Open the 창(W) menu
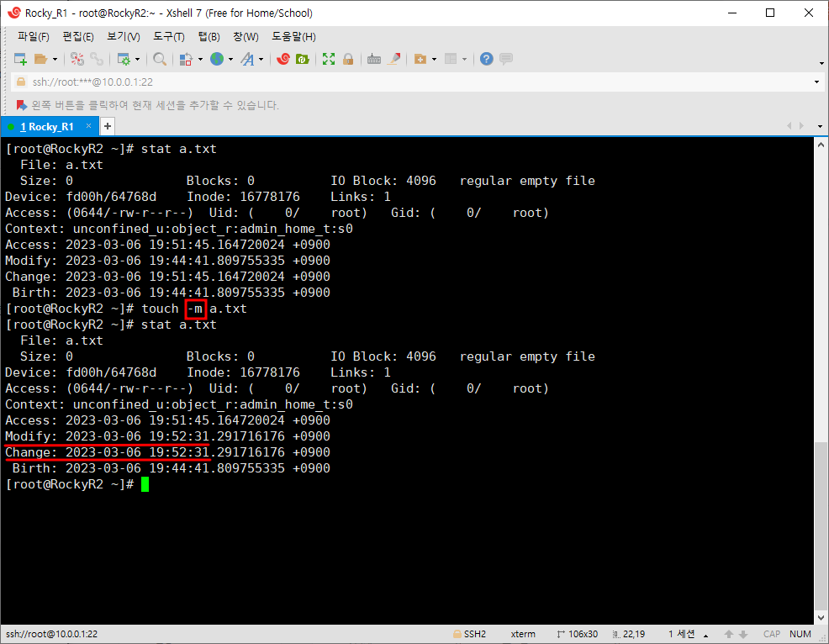 tap(246, 36)
